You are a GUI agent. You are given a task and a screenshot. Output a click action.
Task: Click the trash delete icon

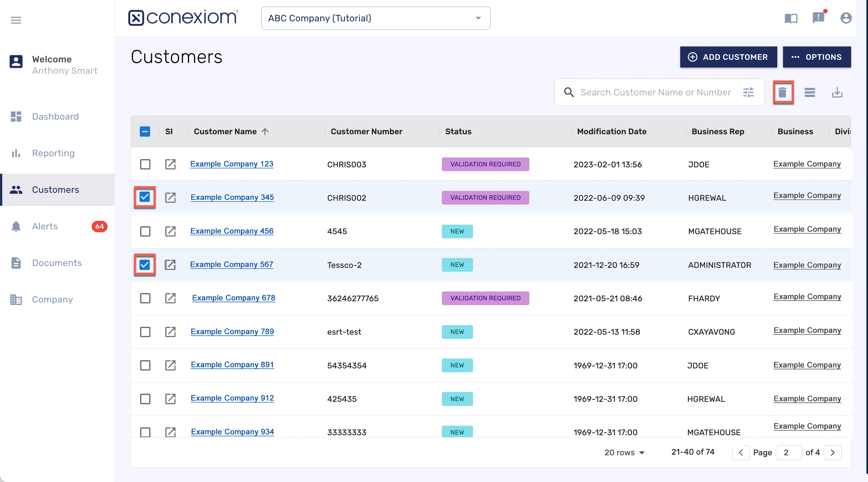click(x=782, y=92)
